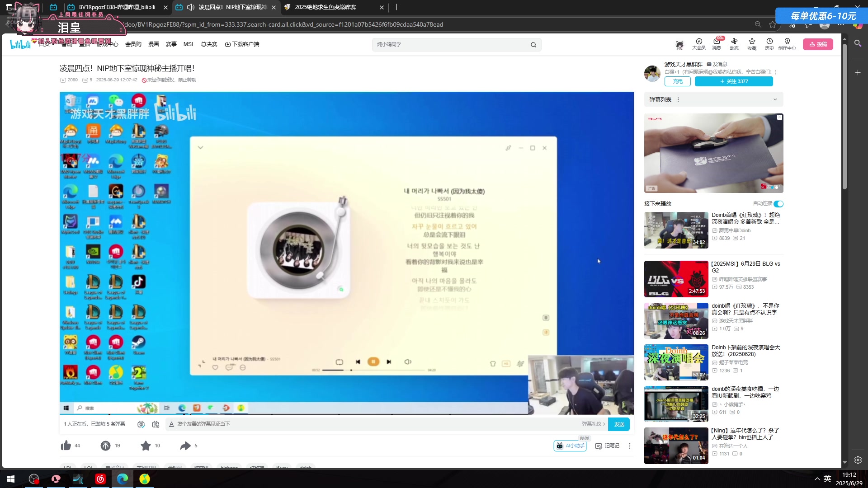Viewport: 868px width, 488px height.
Task: Click the search magnifier in bilibili search box
Action: coord(533,45)
